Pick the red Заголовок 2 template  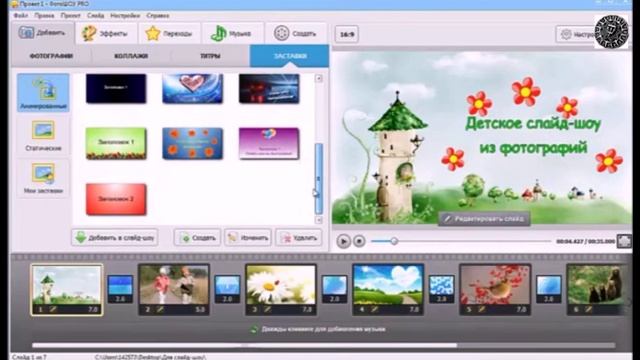coord(116,199)
